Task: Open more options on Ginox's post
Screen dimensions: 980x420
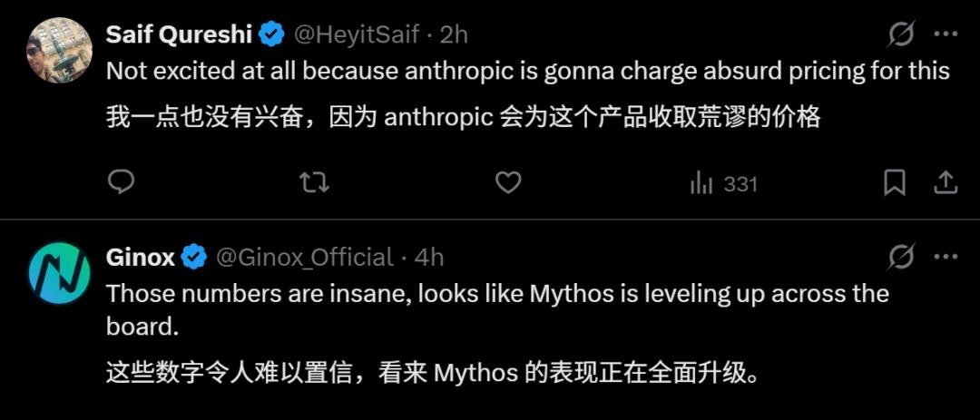Action: click(x=946, y=258)
